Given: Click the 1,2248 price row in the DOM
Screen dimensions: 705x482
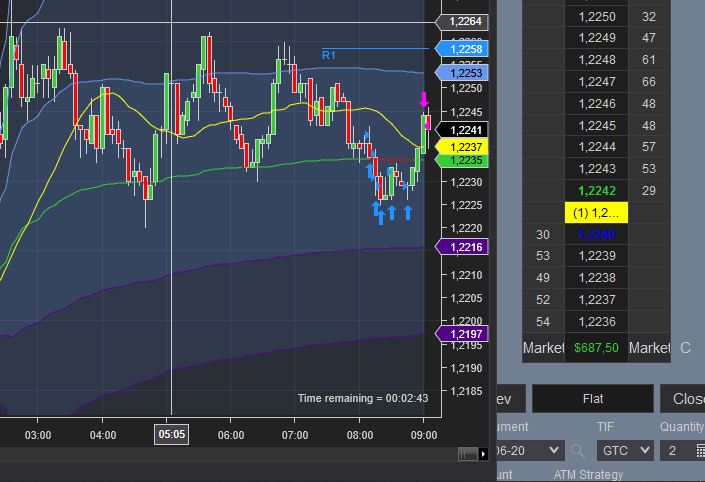Looking at the screenshot, I should pyautogui.click(x=596, y=59).
